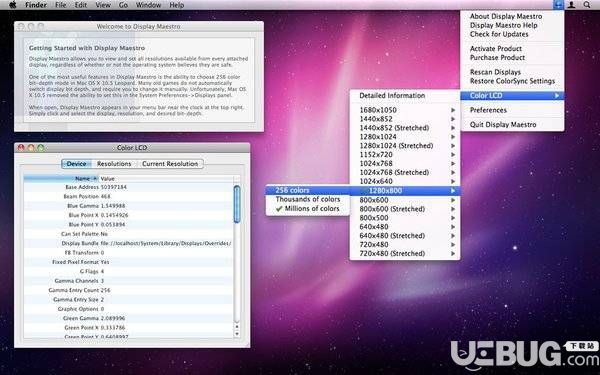
Task: Select the Fixed Pixel Format row
Action: [x=128, y=262]
